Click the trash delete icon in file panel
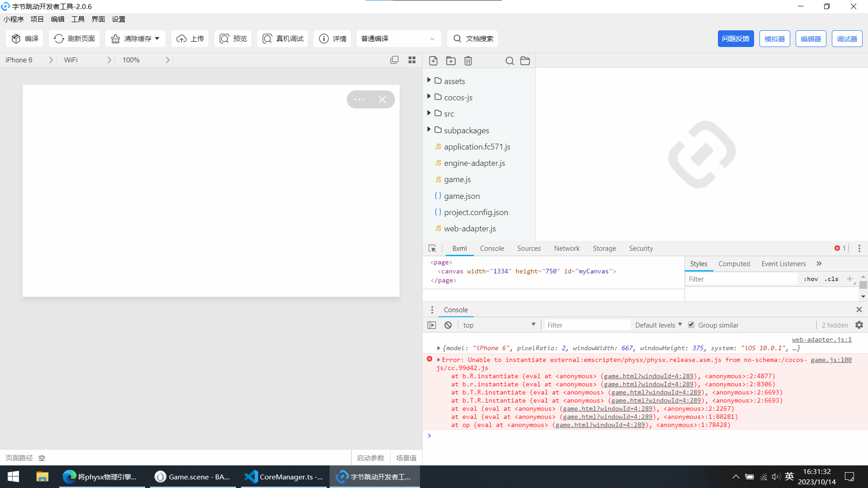The height and width of the screenshot is (488, 868). coord(468,61)
